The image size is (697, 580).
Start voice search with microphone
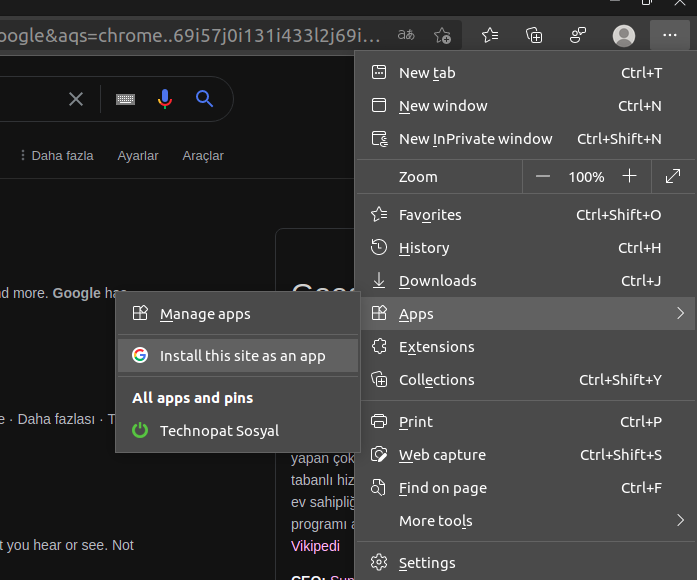(x=164, y=99)
